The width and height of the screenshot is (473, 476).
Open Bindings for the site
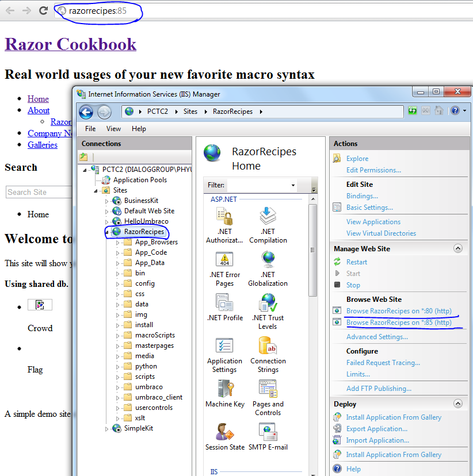tap(362, 196)
